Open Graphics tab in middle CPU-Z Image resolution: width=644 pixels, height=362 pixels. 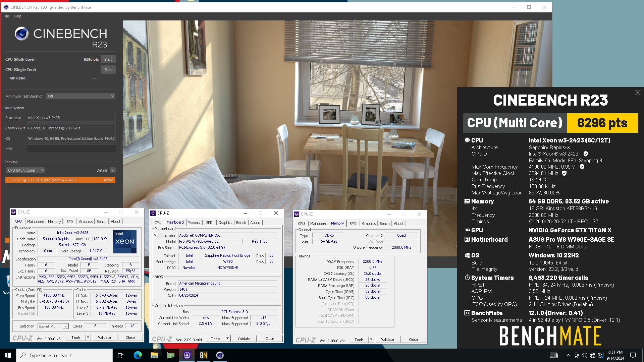pos(225,223)
